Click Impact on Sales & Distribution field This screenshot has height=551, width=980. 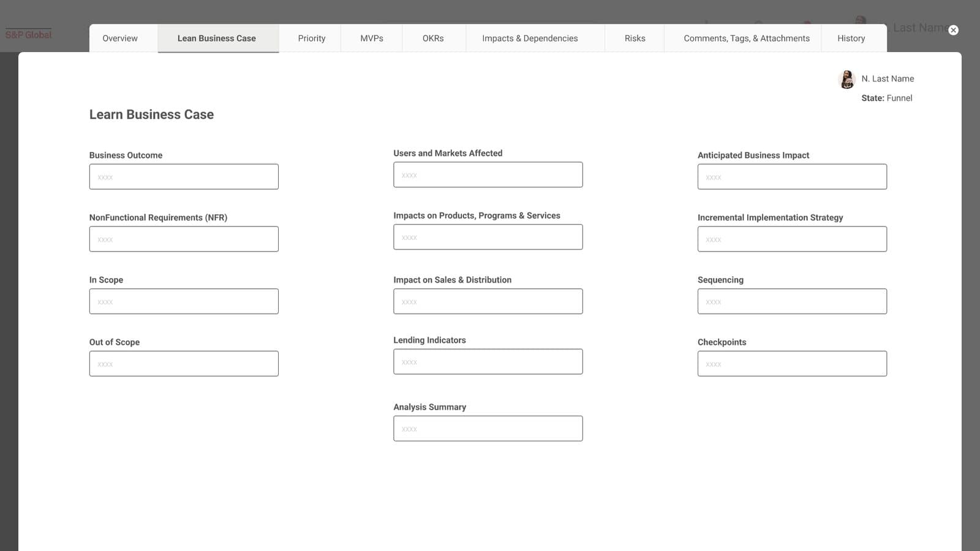488,301
